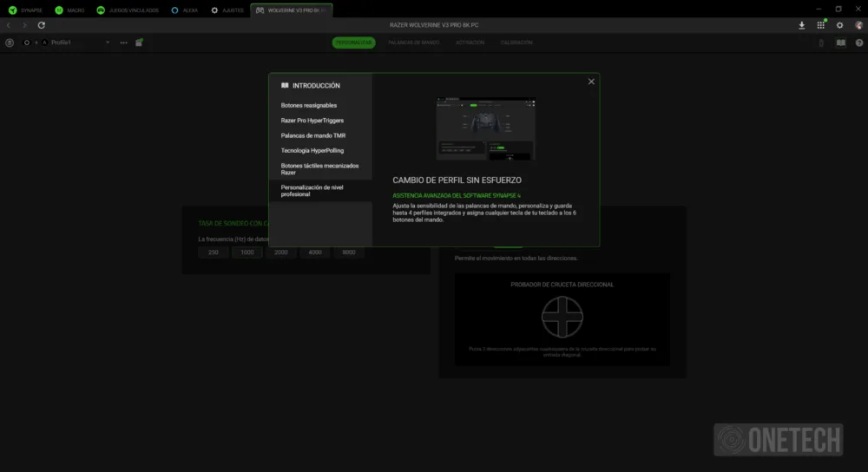The image size is (868, 472).
Task: Refresh the device page
Action: [42, 25]
